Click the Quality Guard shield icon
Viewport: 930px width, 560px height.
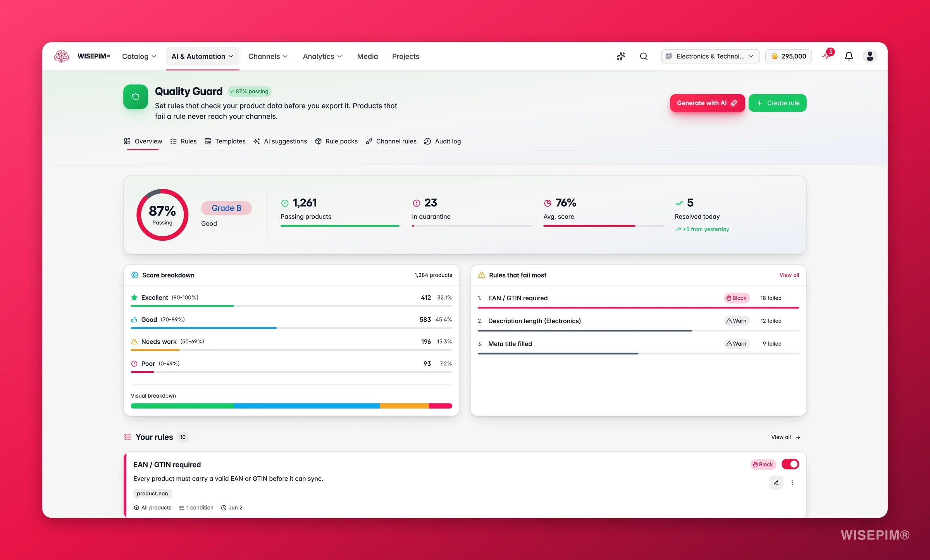pyautogui.click(x=135, y=96)
